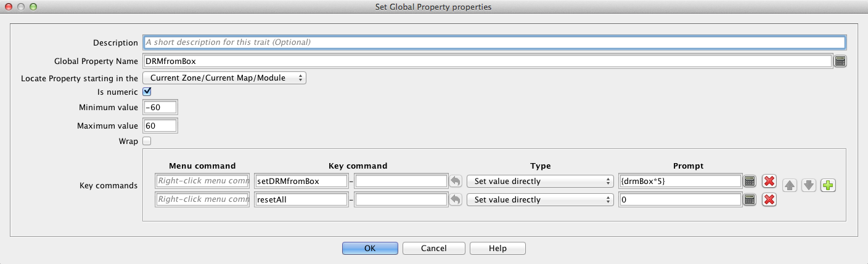The width and height of the screenshot is (868, 264).
Task: Open the Locate Property starting in dropdown
Action: 224,78
